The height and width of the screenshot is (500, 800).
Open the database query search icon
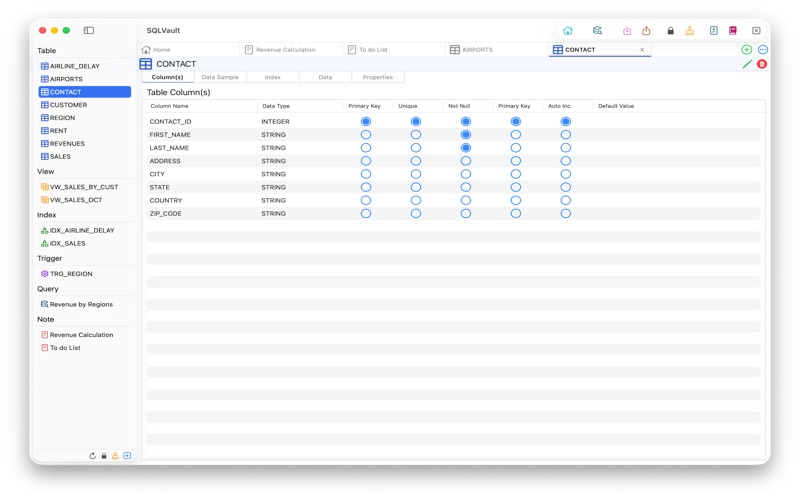click(x=597, y=31)
